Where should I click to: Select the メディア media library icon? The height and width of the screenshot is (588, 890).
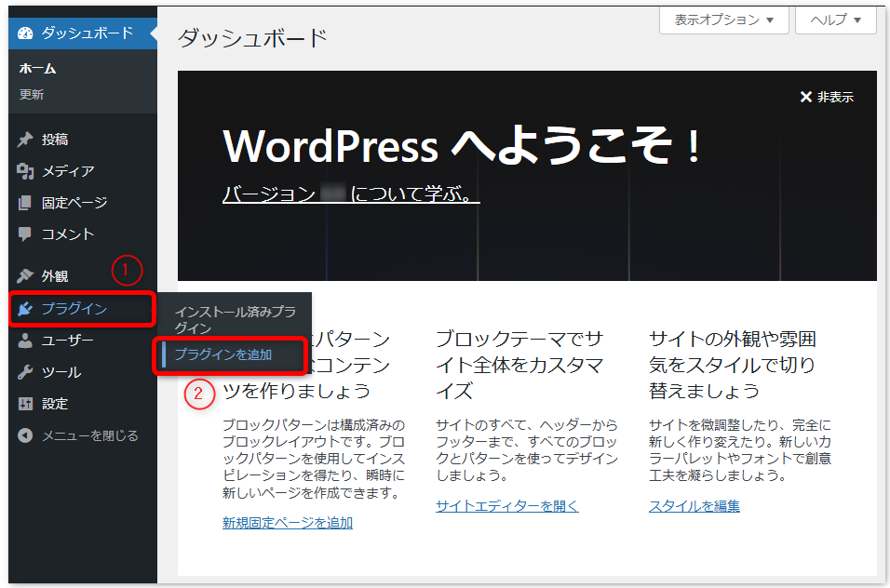[25, 171]
